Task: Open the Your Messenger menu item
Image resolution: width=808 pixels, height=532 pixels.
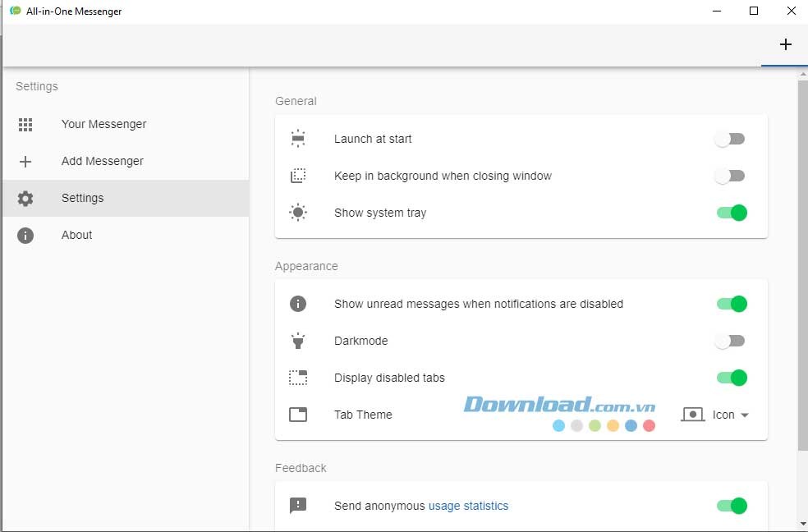Action: 103,125
